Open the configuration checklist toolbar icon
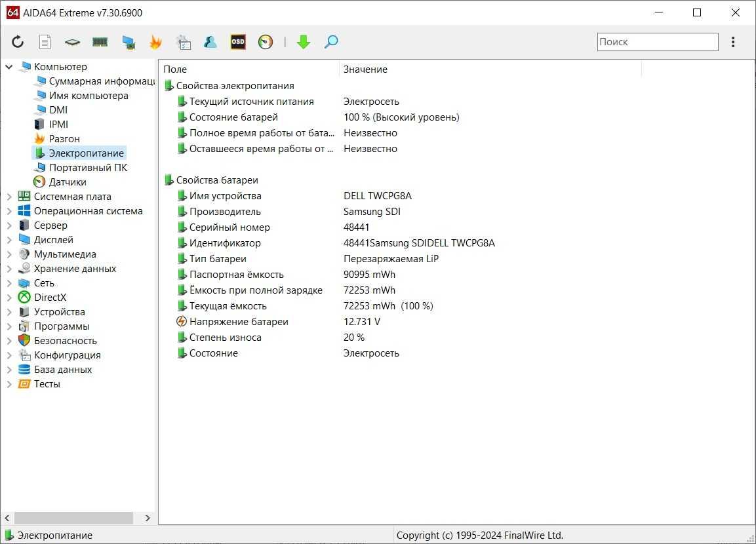 (x=183, y=42)
